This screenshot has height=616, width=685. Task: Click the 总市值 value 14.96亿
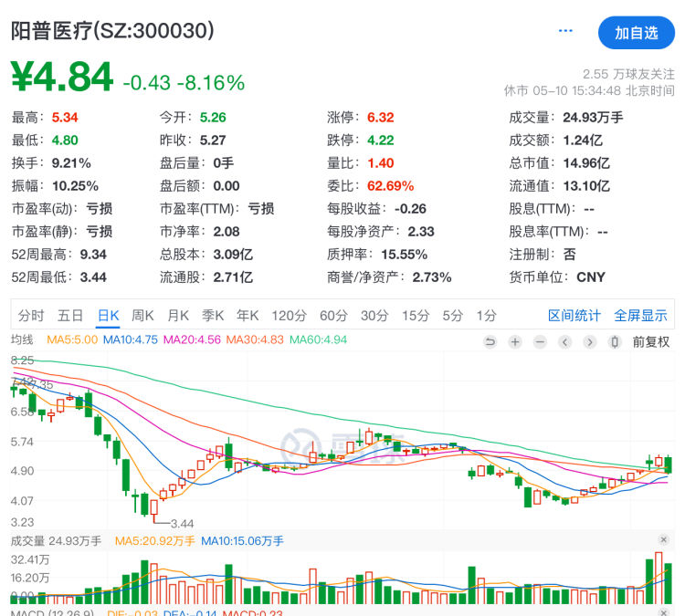[586, 162]
